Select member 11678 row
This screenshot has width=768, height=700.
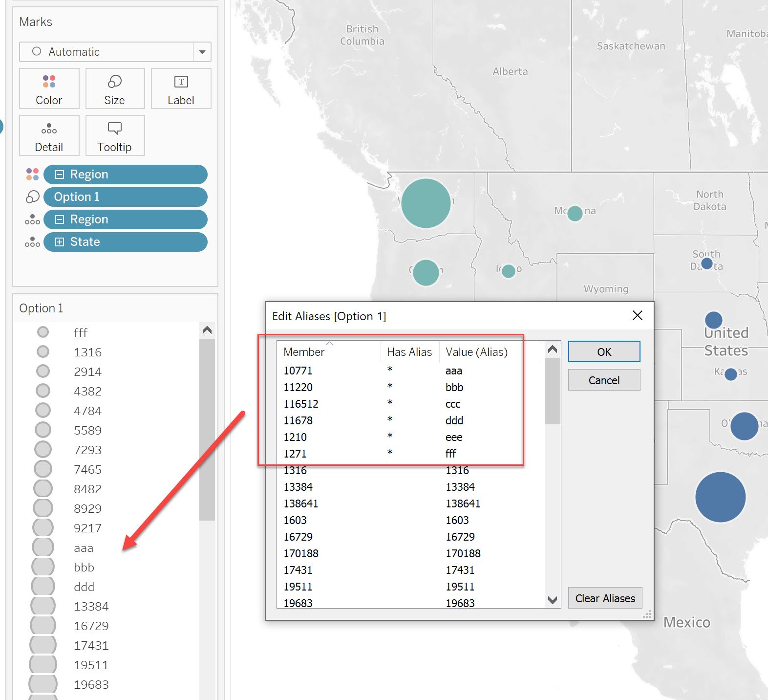pyautogui.click(x=410, y=420)
